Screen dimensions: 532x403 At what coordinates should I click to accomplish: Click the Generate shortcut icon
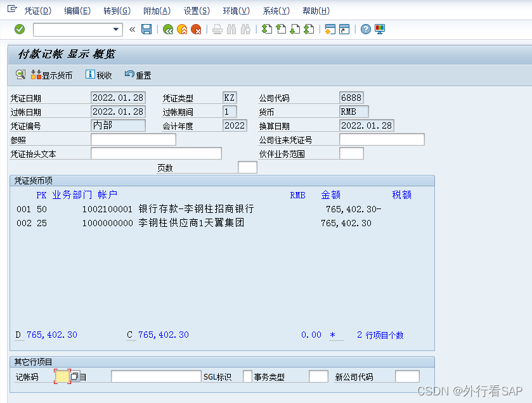(x=344, y=29)
